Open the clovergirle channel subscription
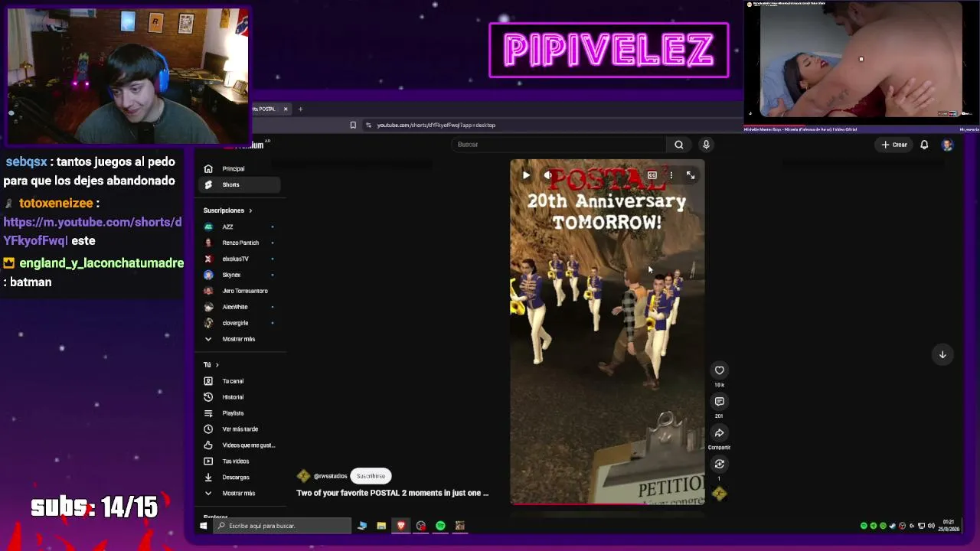This screenshot has width=980, height=551. 241,323
